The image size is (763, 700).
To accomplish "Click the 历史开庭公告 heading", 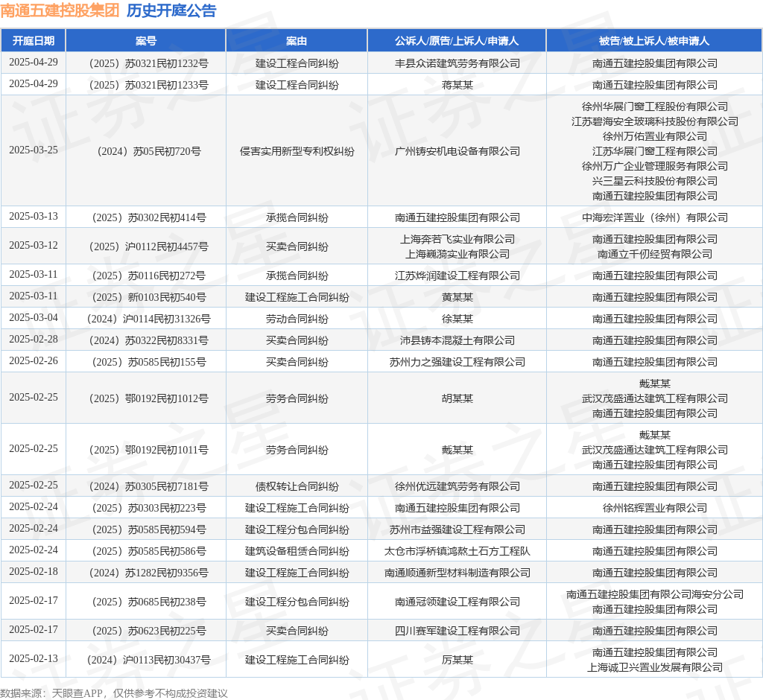I will (171, 10).
